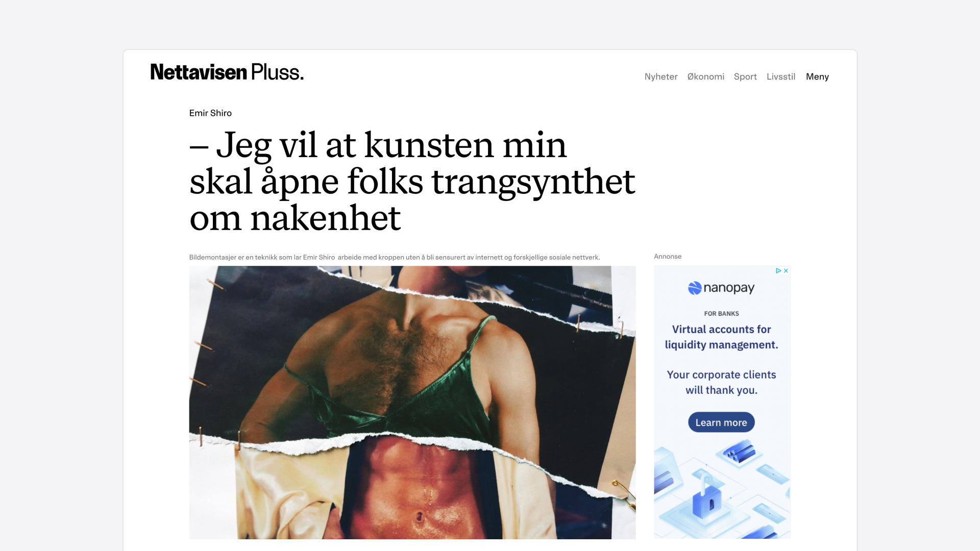
Task: Close the nanopay ad with X
Action: [x=786, y=271]
